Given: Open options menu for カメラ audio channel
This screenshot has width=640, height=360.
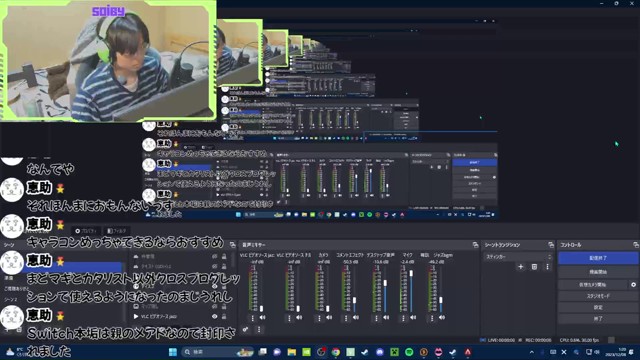Looking at the screenshot, I should [319, 318].
